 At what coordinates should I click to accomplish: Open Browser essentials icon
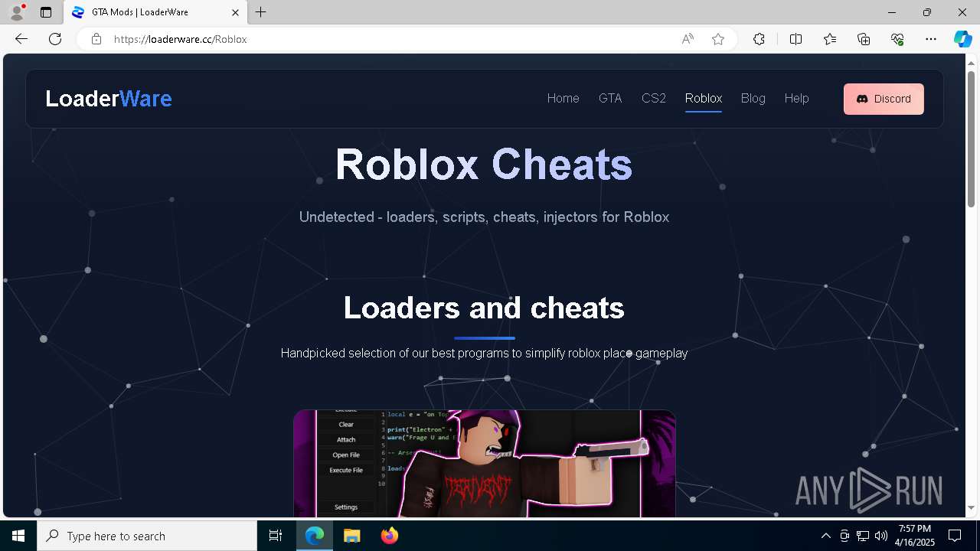tap(897, 39)
